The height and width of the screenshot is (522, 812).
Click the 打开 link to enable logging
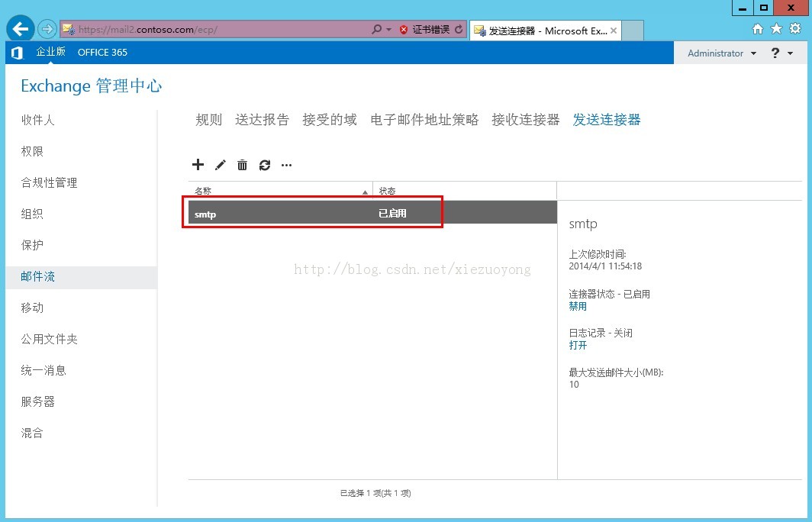[x=578, y=345]
